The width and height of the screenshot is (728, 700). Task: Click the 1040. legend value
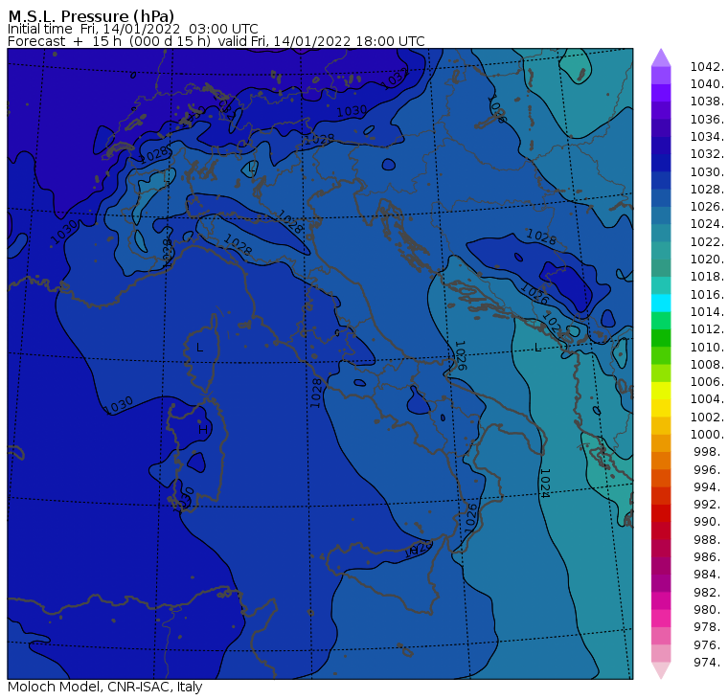[x=707, y=84]
